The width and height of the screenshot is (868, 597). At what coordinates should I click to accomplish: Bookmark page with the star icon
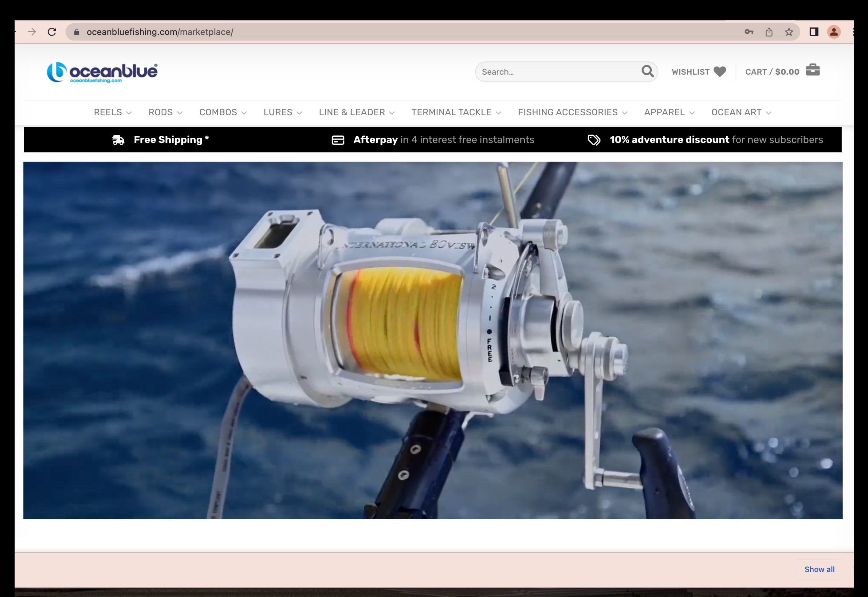coord(789,32)
